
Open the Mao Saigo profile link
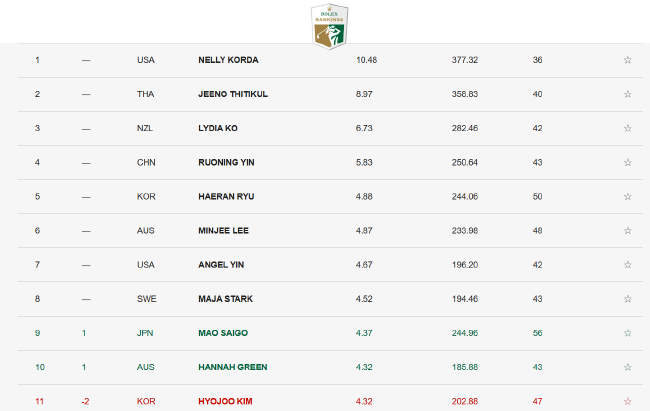point(223,333)
